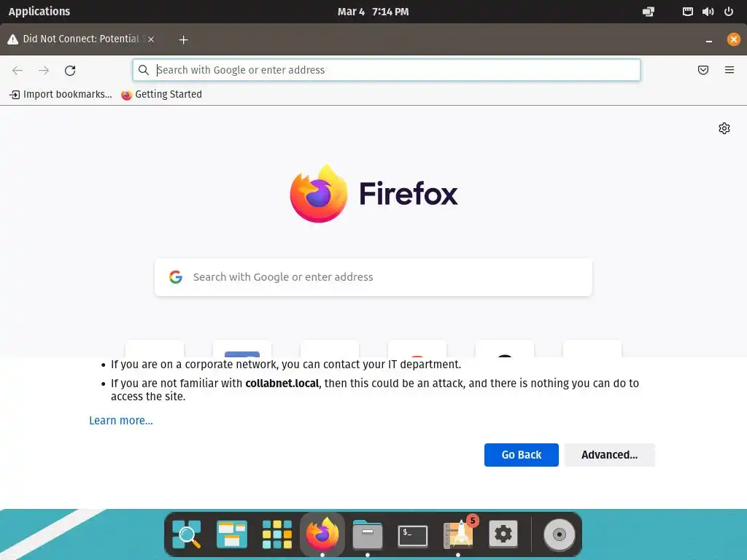The width and height of the screenshot is (747, 560).
Task: Click the address bar search magnifier icon
Action: click(144, 70)
